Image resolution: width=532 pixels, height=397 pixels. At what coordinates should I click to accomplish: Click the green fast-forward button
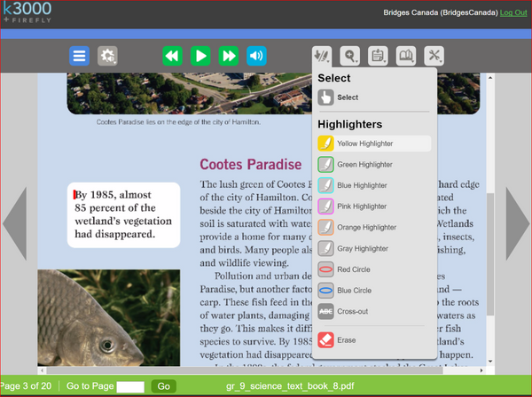tap(229, 56)
